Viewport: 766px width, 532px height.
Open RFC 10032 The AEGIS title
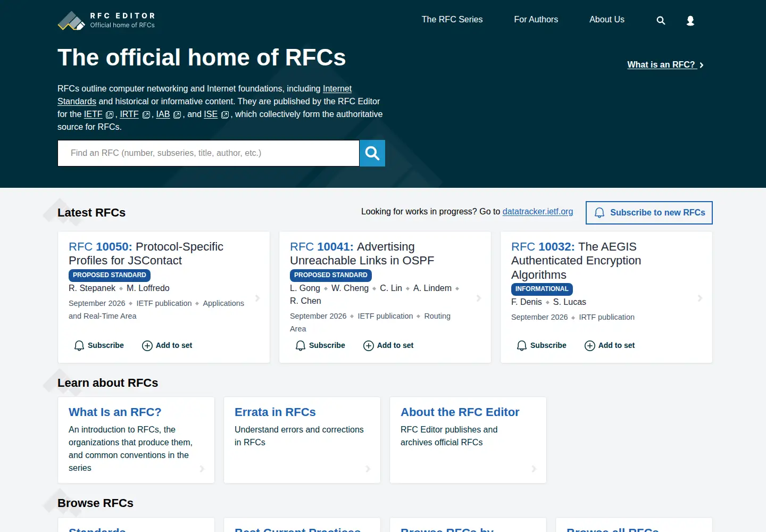pos(576,261)
